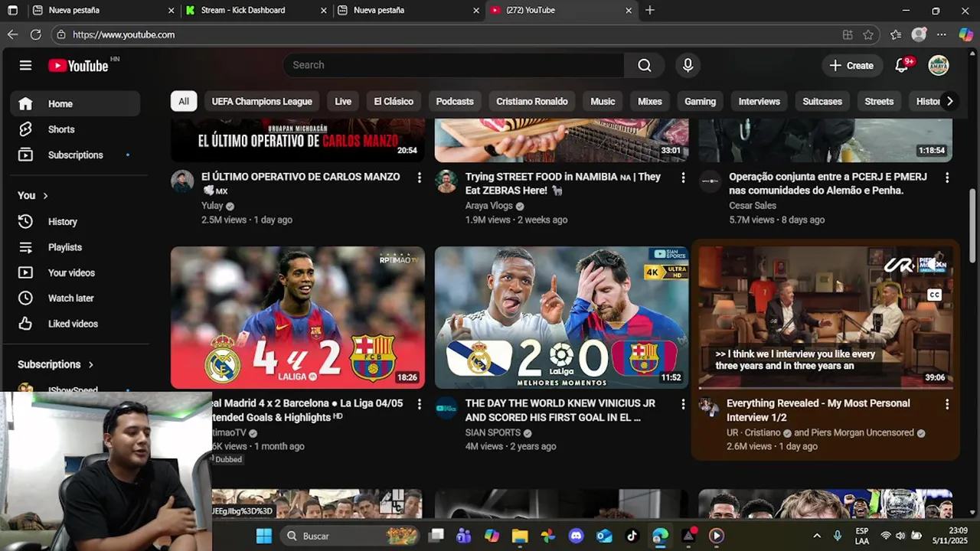Show hidden system tray icons

pos(817,536)
